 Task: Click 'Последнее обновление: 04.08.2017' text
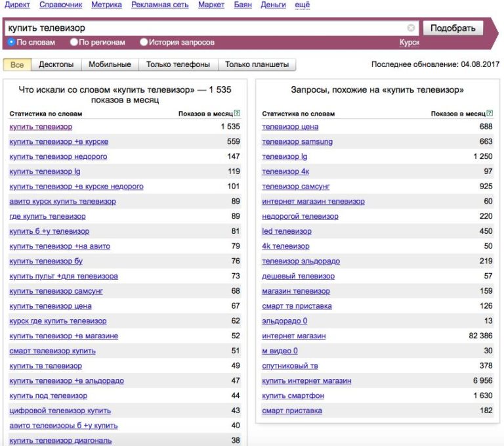pyautogui.click(x=435, y=64)
